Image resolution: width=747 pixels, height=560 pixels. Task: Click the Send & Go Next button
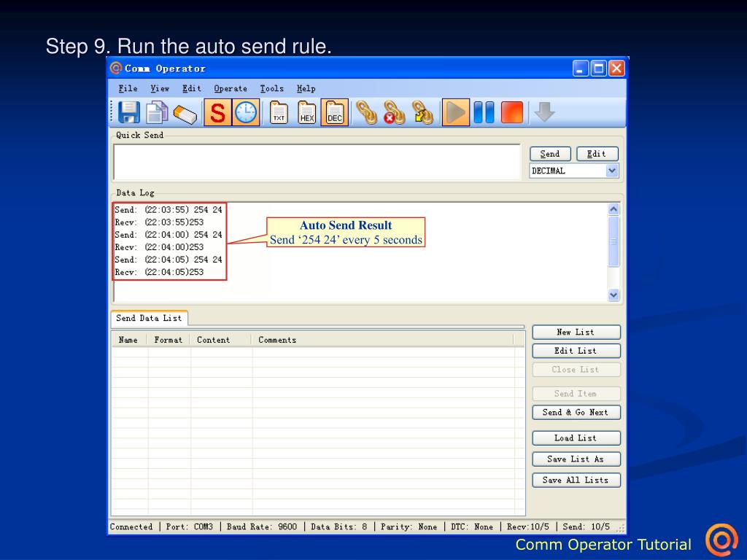click(x=576, y=413)
